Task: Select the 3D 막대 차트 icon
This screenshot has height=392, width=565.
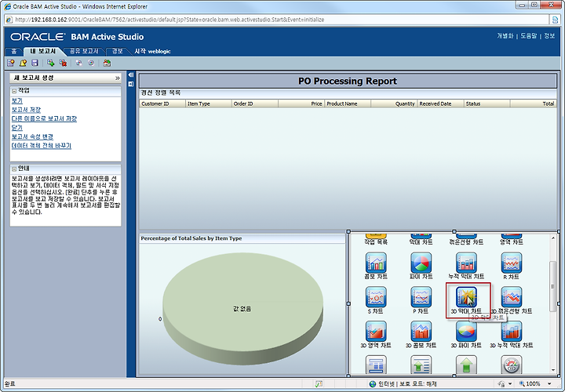Action: click(466, 297)
